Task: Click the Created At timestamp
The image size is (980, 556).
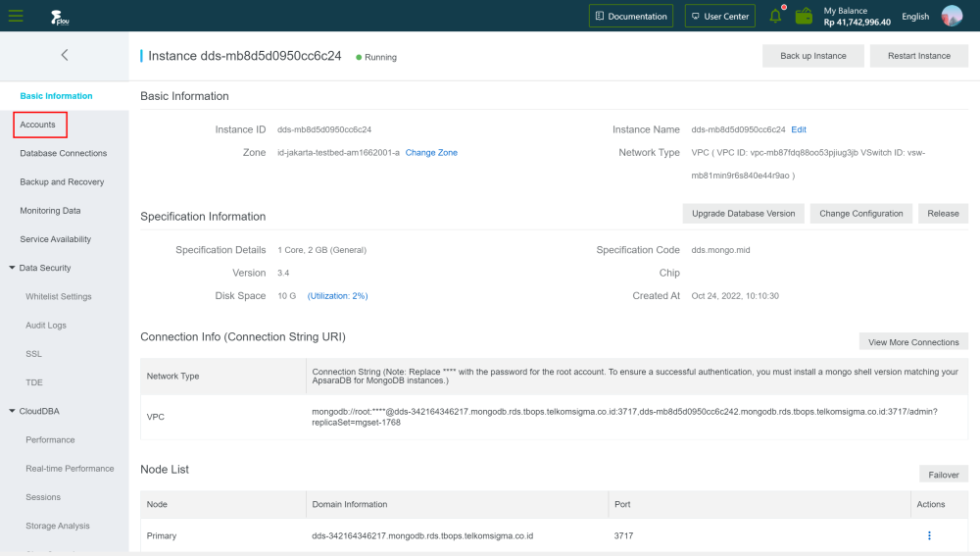Action: tap(735, 296)
